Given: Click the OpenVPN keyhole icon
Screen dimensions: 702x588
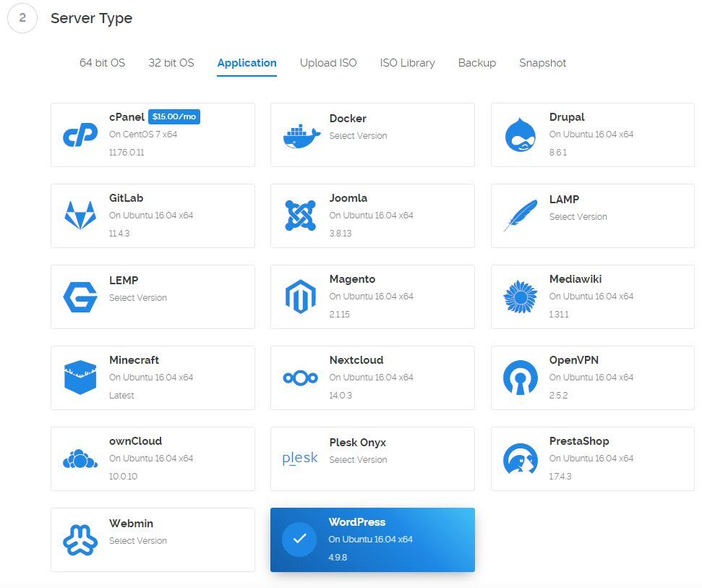Looking at the screenshot, I should point(521,378).
